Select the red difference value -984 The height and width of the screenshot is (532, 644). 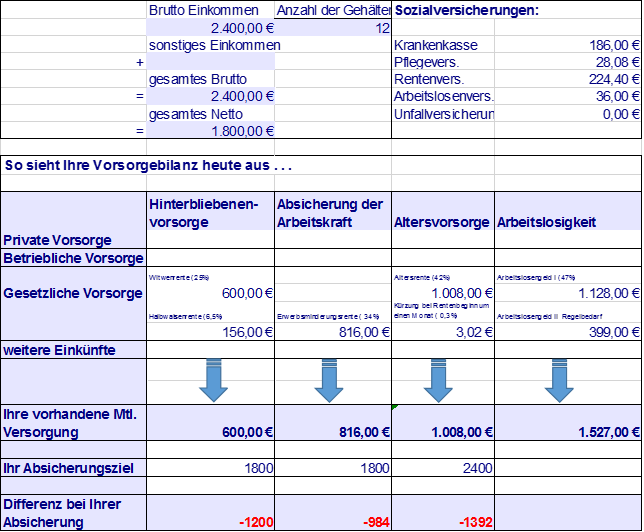coord(377,522)
